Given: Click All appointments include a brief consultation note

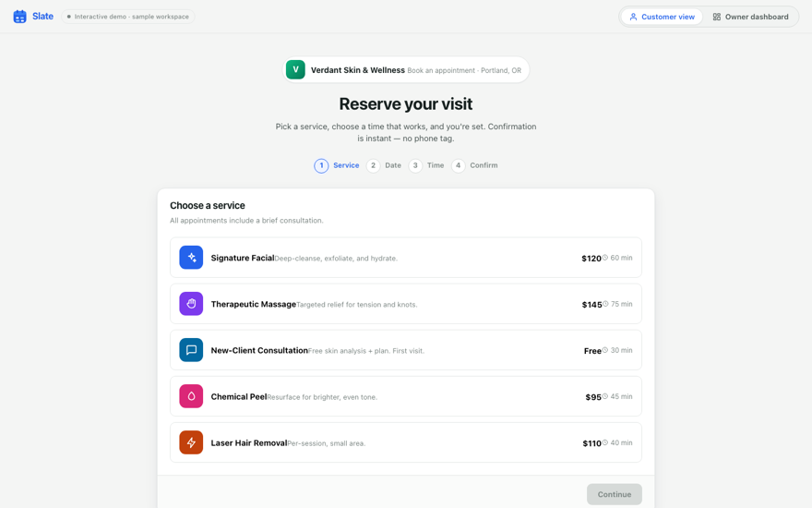Looking at the screenshot, I should coord(246,221).
